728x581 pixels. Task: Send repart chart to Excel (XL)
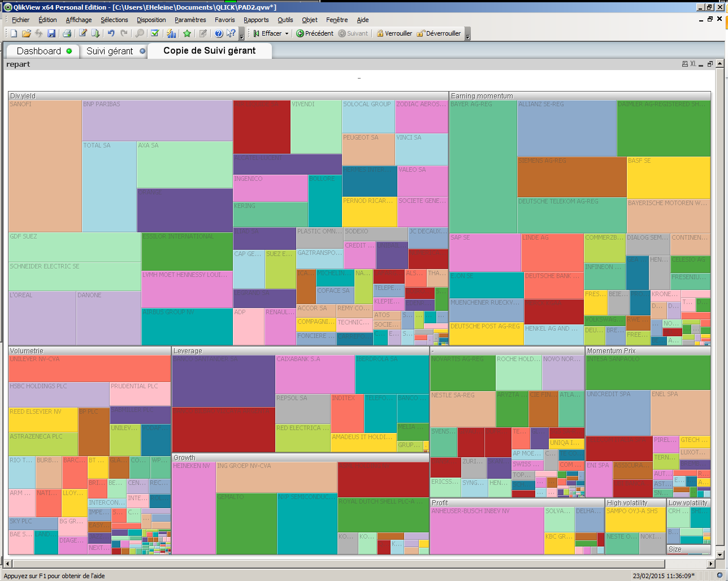(693, 64)
